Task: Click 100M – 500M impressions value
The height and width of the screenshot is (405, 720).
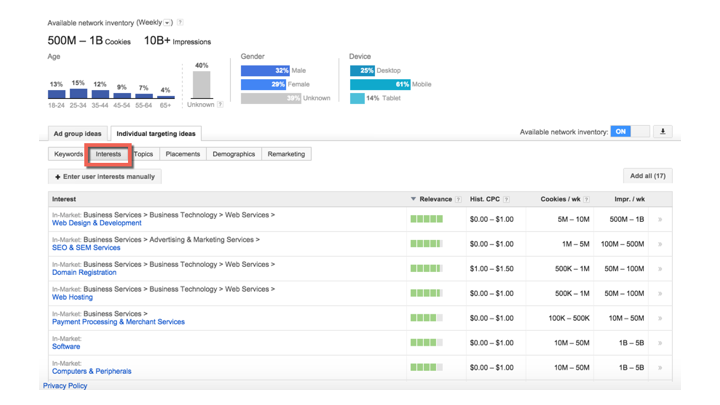Action: (x=623, y=244)
